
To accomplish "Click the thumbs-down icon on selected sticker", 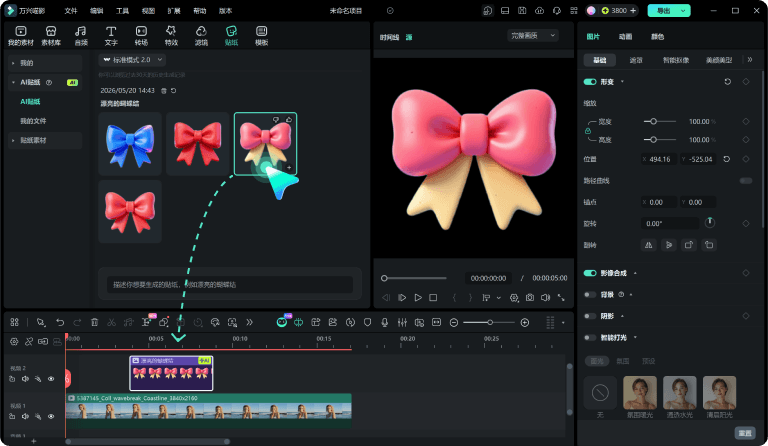I will pos(276,119).
